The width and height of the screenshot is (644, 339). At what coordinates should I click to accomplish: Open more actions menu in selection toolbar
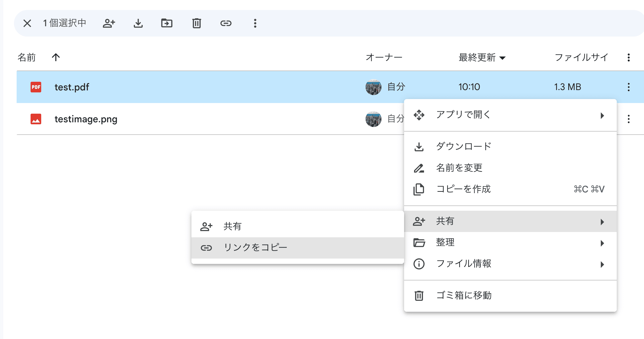point(255,23)
